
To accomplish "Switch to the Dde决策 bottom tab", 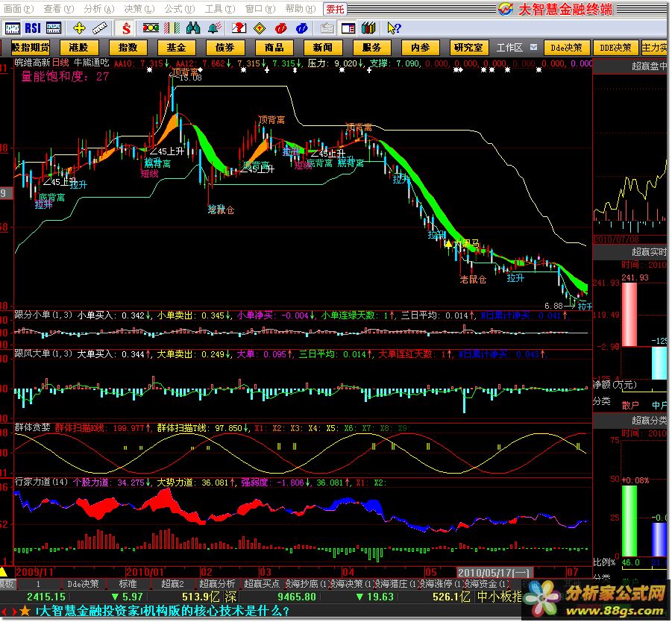I will click(x=83, y=584).
